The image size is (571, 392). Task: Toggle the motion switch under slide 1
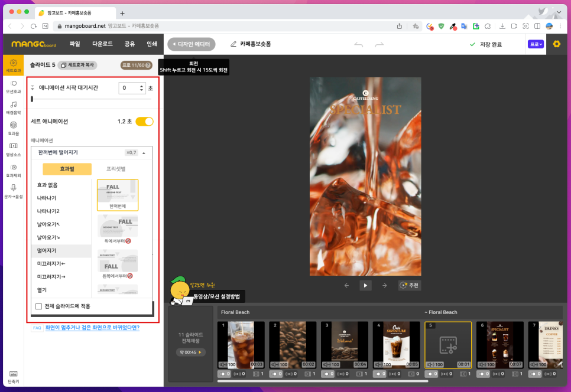(225, 374)
